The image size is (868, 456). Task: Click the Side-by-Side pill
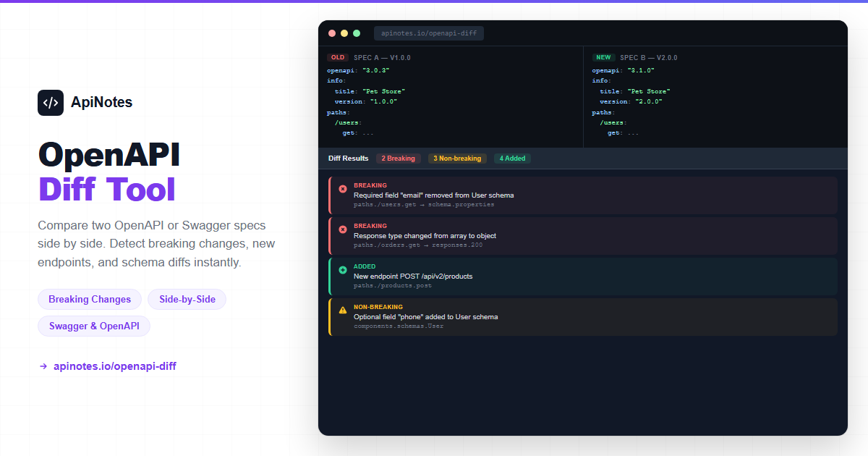tap(187, 300)
